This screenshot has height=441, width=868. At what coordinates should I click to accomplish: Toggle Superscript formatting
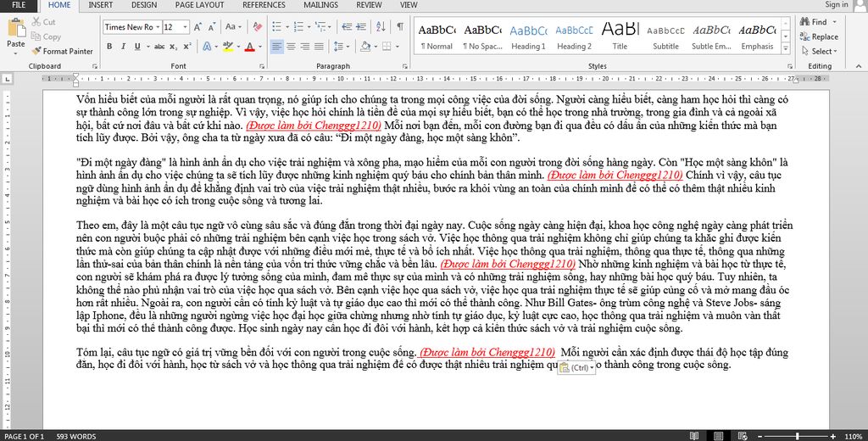click(x=187, y=47)
